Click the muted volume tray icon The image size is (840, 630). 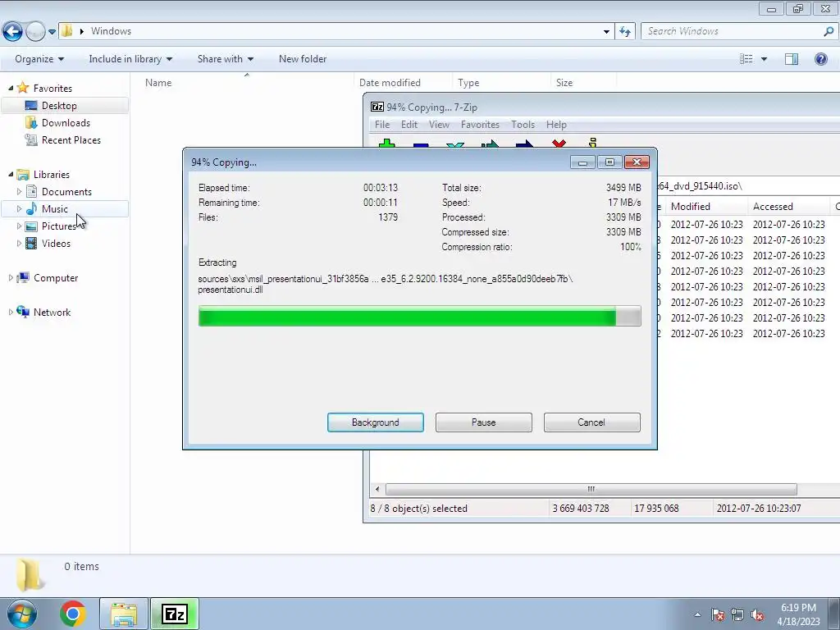(757, 614)
